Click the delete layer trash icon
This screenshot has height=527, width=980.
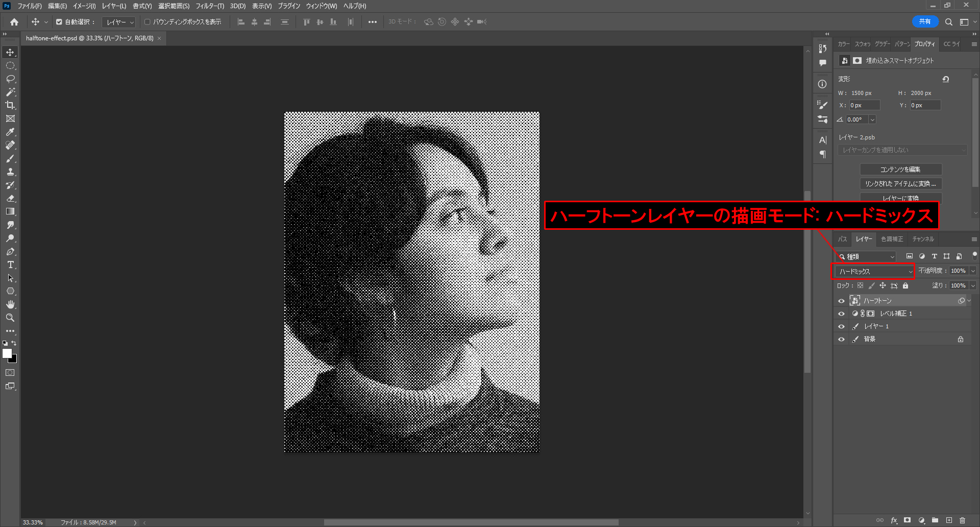point(962,520)
